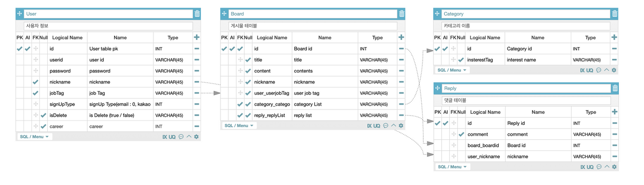Toggle Null check on Board title row
Image resolution: width=644 pixels, height=185 pixels.
[x=248, y=60]
